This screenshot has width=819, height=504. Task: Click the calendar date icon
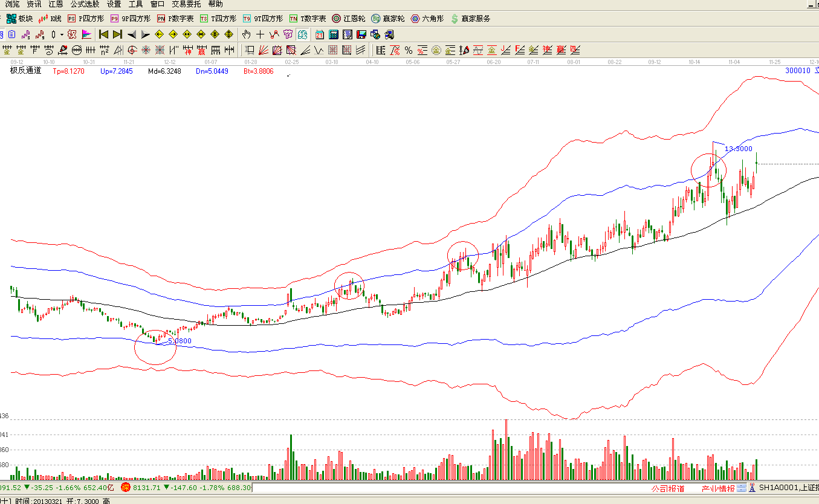coord(319,34)
